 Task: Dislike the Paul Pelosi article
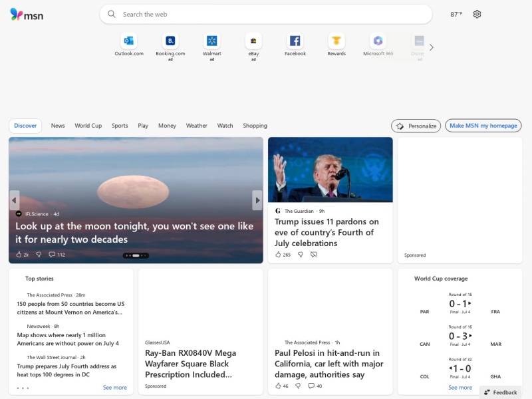pyautogui.click(x=298, y=386)
